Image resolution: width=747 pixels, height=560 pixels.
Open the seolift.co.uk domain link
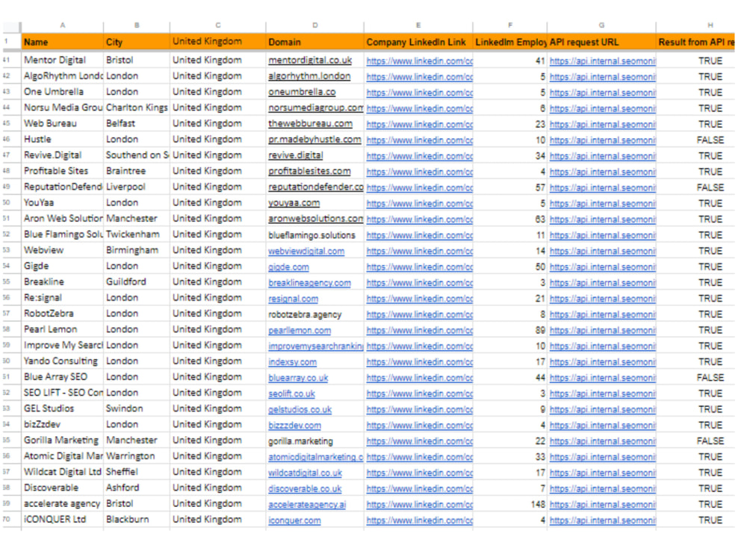click(291, 393)
